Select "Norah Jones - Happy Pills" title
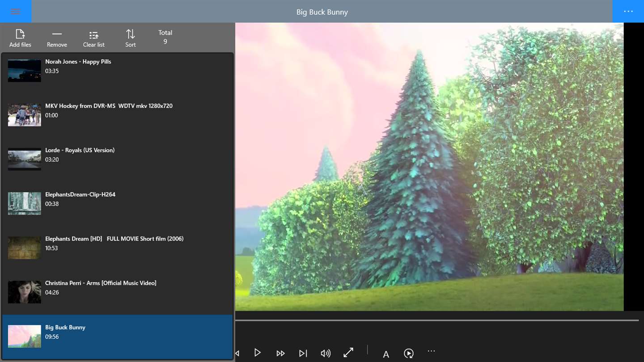644x362 pixels. point(78,62)
